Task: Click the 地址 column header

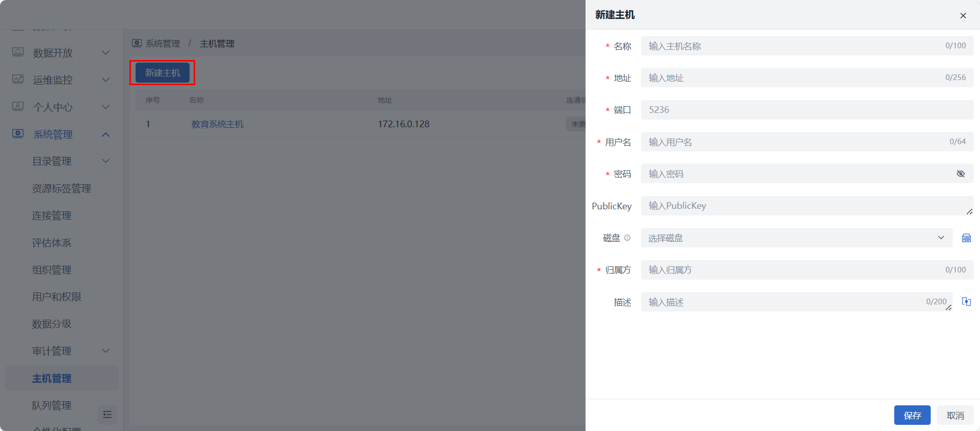Action: coord(385,100)
